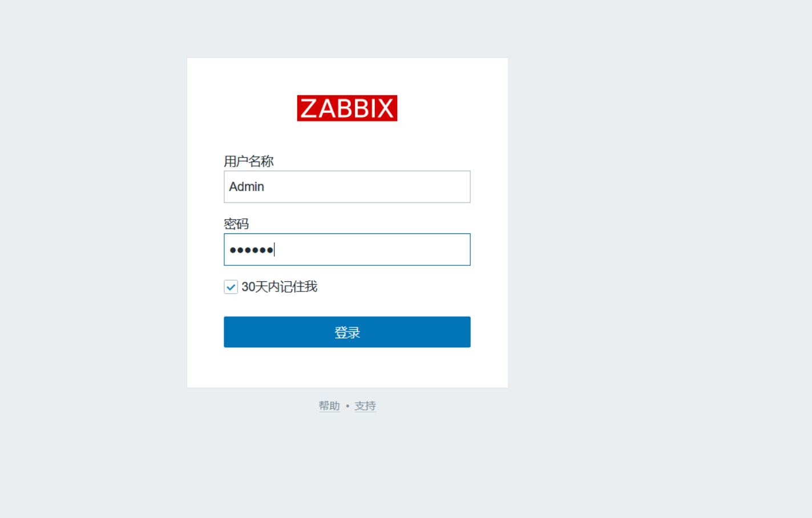Click the 30天内记住我 label text
Viewport: 812px width, 518px height.
[279, 286]
